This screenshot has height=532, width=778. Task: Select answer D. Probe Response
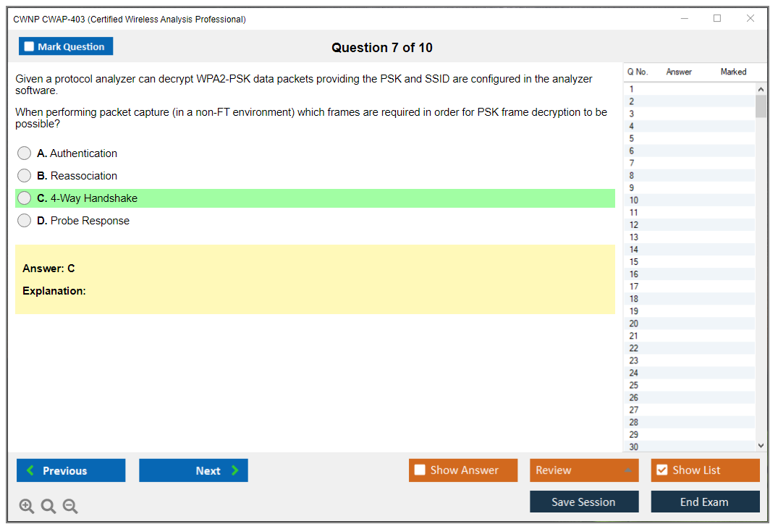point(25,221)
